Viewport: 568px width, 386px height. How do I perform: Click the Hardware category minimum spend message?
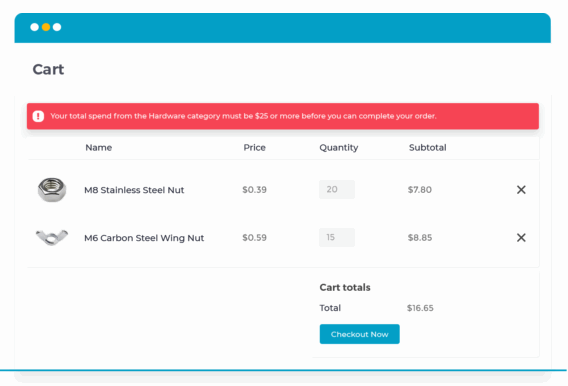pos(243,116)
